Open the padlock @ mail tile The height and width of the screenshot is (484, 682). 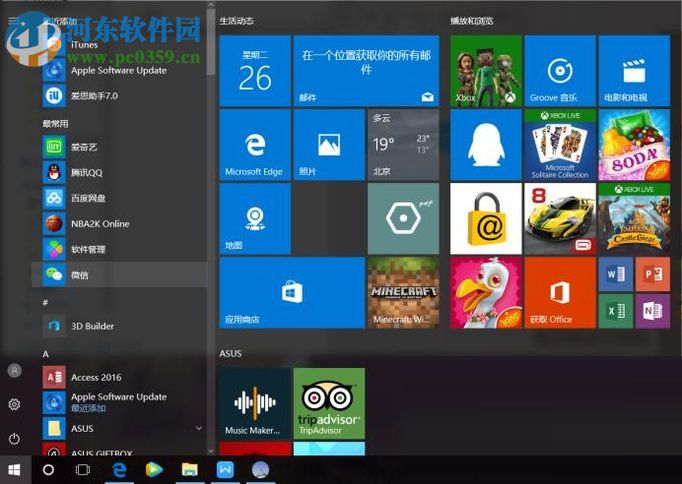tap(486, 219)
